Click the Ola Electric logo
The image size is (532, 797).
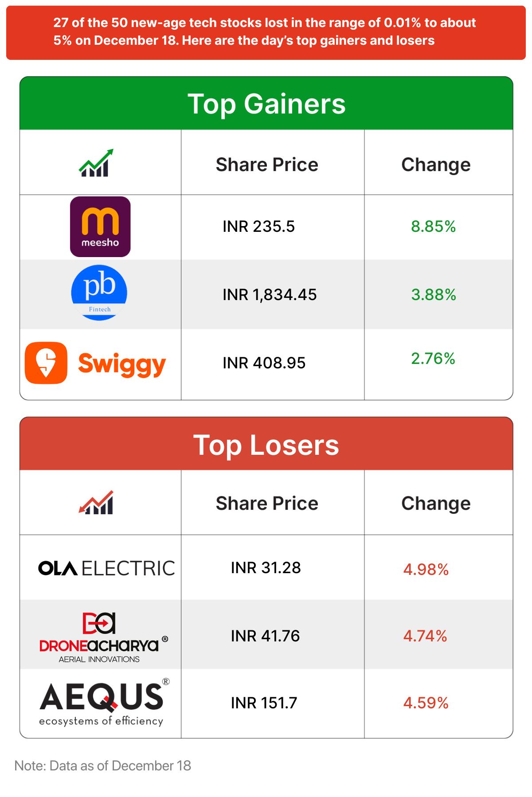pos(106,568)
